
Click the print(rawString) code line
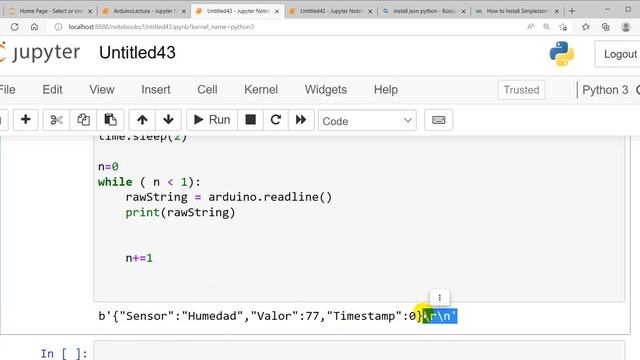(180, 212)
